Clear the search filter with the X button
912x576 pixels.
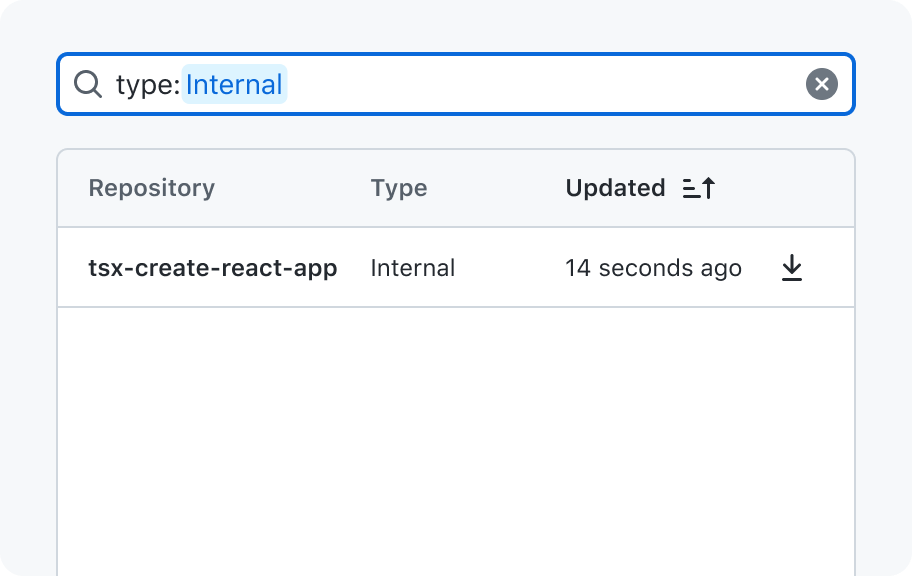click(821, 84)
